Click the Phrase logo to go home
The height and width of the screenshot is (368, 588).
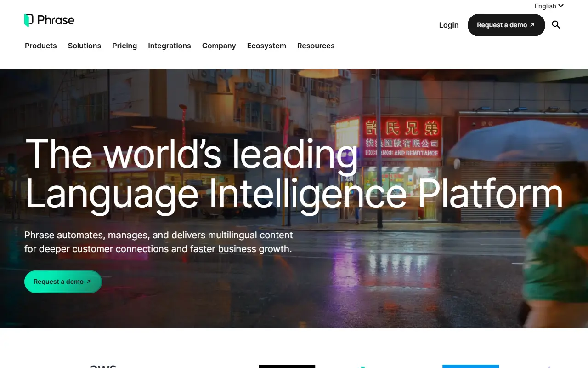(x=49, y=20)
